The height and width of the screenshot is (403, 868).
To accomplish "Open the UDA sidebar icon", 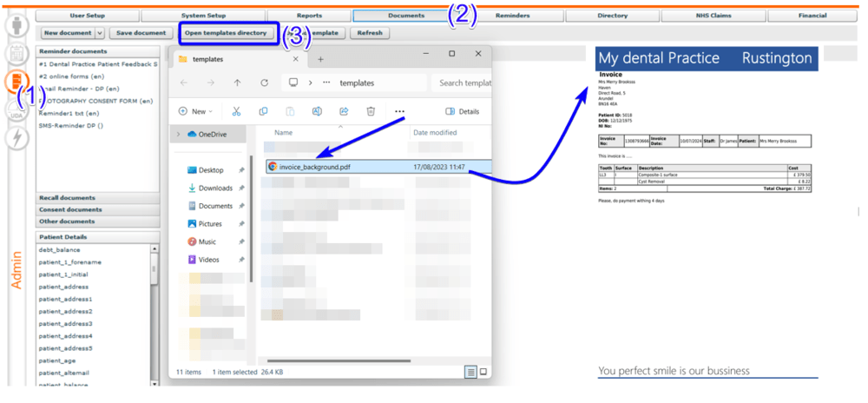I will [16, 111].
